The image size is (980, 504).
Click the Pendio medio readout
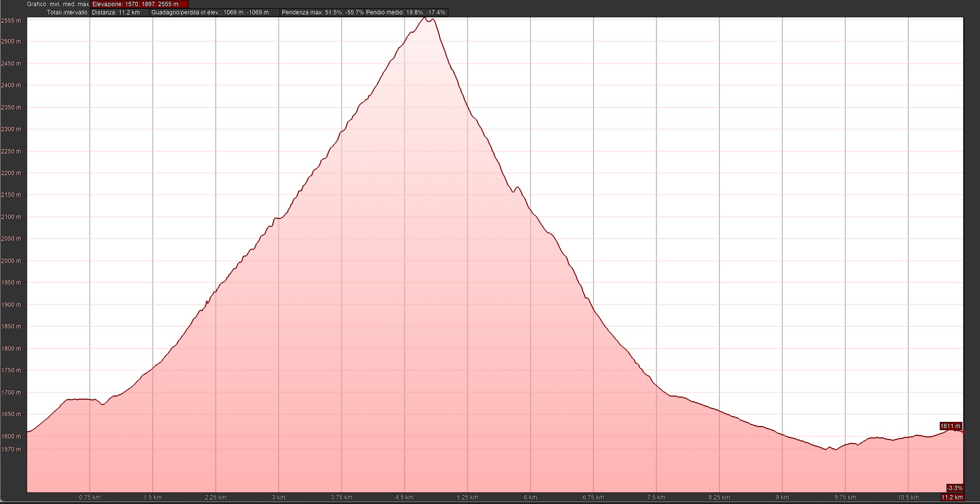pyautogui.click(x=406, y=12)
